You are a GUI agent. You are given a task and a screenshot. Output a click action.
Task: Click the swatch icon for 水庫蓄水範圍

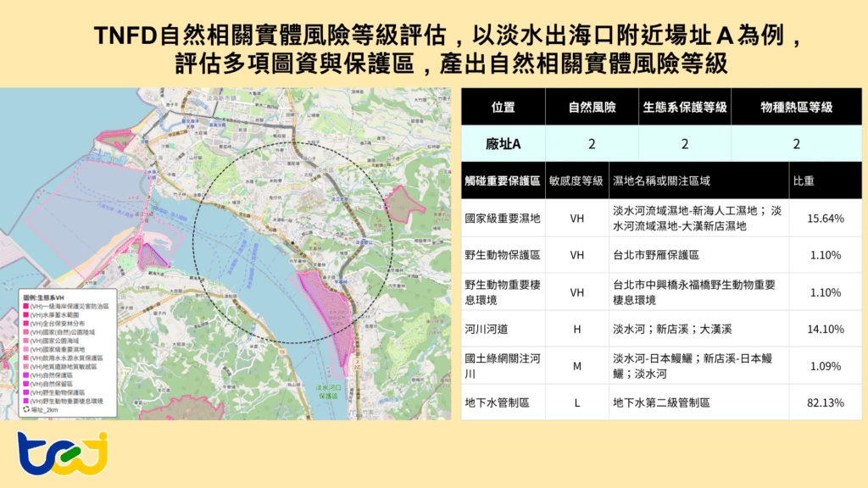24,313
